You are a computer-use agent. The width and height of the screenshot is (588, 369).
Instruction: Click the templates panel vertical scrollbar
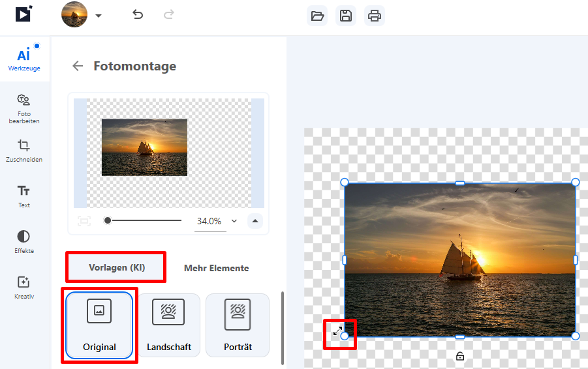tap(283, 328)
